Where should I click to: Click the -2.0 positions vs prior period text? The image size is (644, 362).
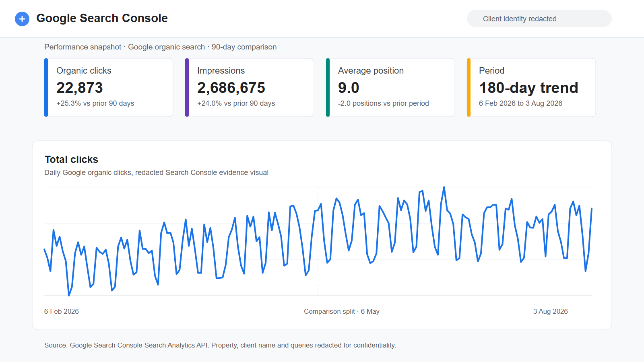click(384, 103)
